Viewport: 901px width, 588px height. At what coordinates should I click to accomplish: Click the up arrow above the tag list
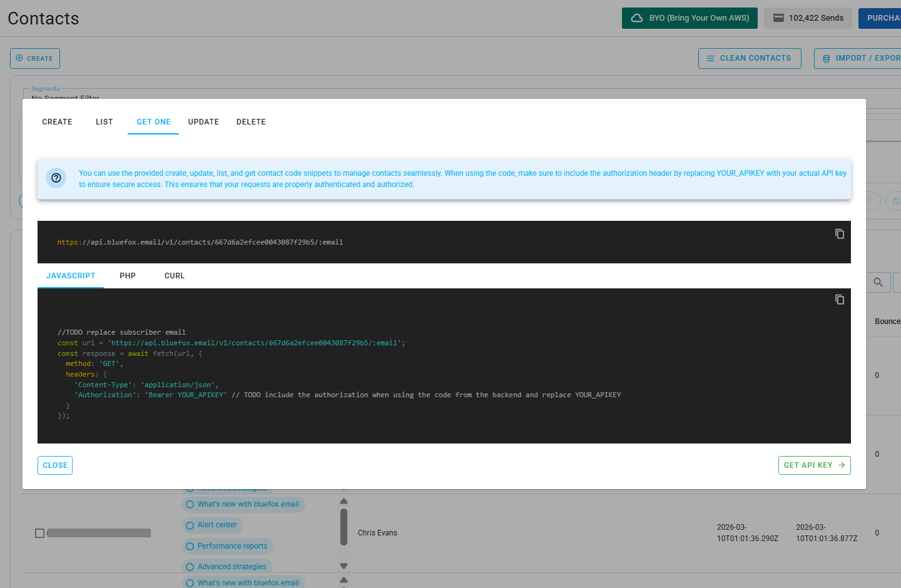coord(344,500)
